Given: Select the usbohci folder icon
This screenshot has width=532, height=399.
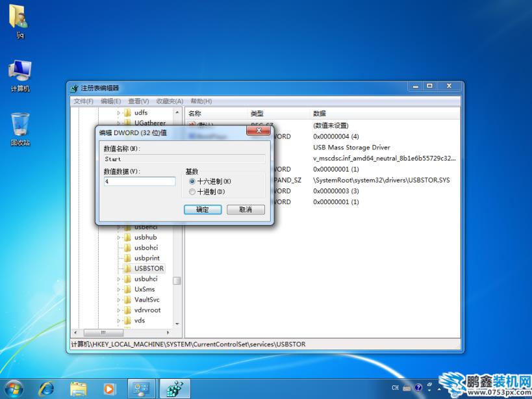Looking at the screenshot, I should coord(127,248).
